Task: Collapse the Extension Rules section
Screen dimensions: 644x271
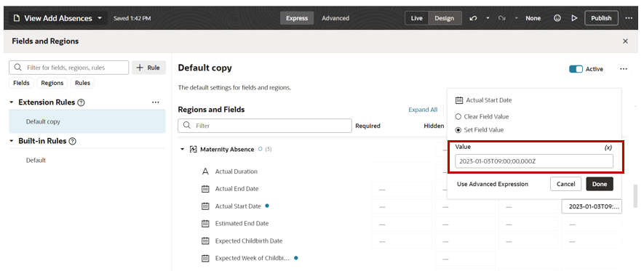Action: click(x=12, y=102)
